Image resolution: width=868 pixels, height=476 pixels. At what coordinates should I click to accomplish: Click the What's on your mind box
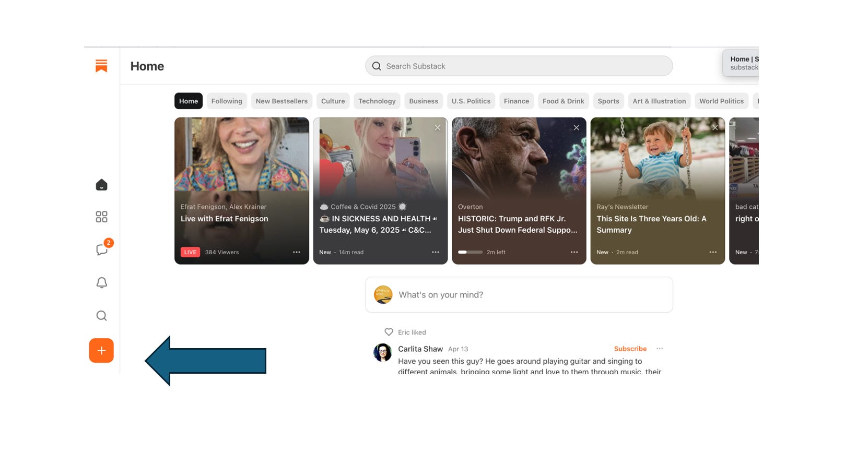click(x=519, y=295)
